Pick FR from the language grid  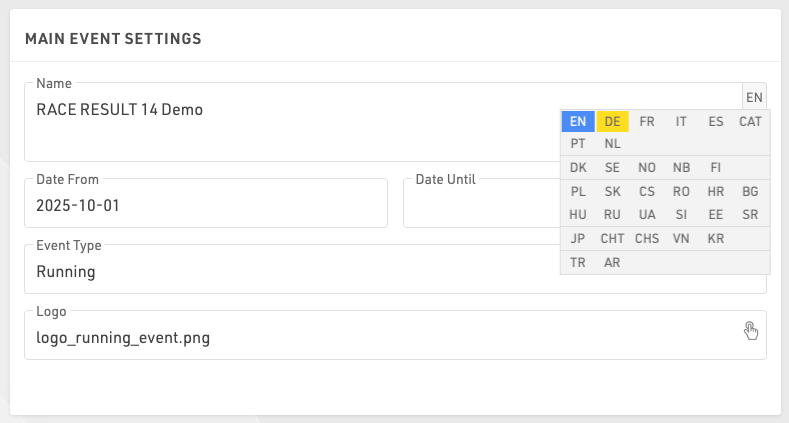click(x=647, y=121)
